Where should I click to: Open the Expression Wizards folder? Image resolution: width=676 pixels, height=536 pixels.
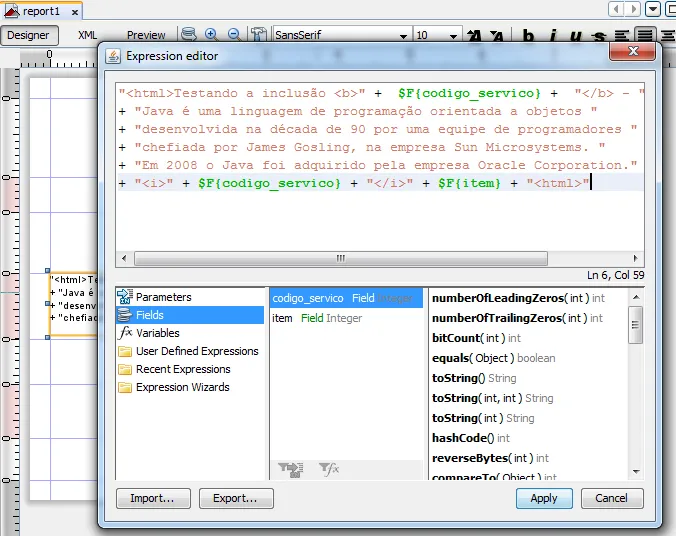[182, 387]
